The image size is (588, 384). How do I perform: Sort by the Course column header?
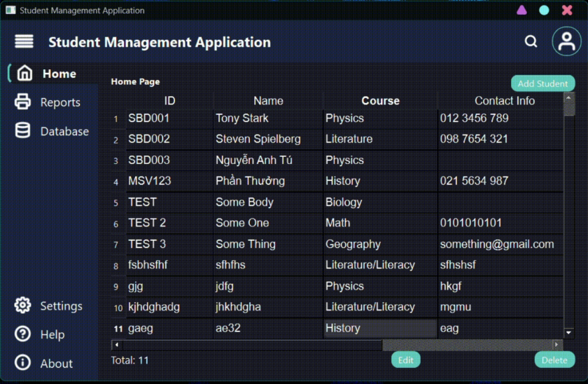click(380, 101)
